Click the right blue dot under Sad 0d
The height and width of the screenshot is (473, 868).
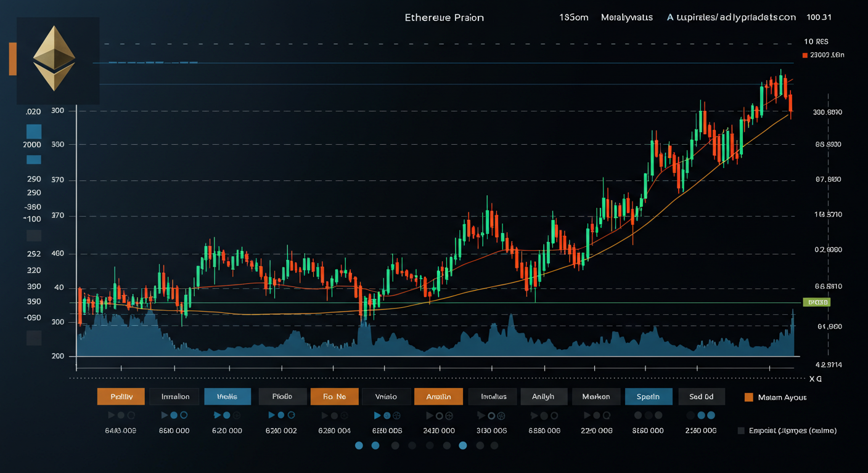[x=710, y=416]
